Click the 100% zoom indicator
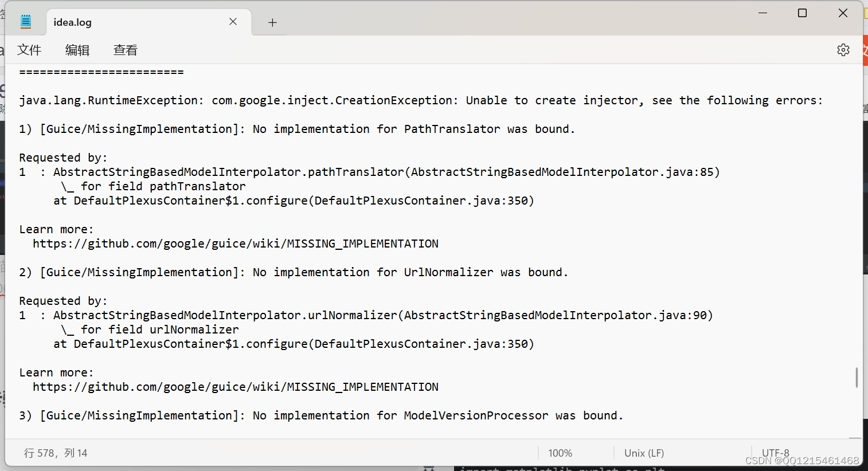868x471 pixels. point(560,453)
